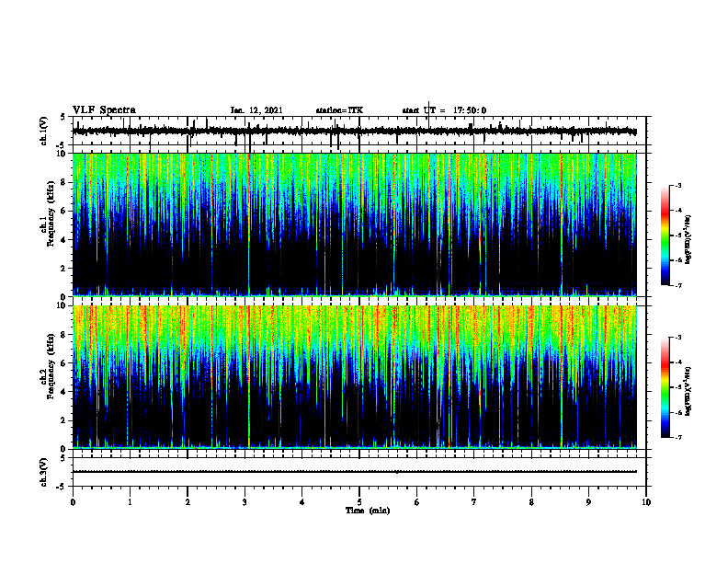
Task: Click time axis tick label "8"
Action: [x=531, y=502]
